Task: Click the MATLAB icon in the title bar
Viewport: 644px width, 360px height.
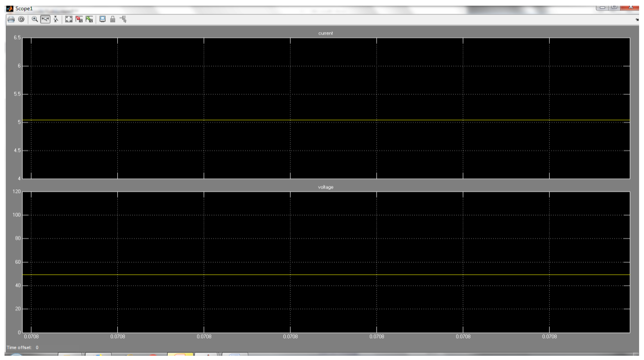Action: [10, 9]
